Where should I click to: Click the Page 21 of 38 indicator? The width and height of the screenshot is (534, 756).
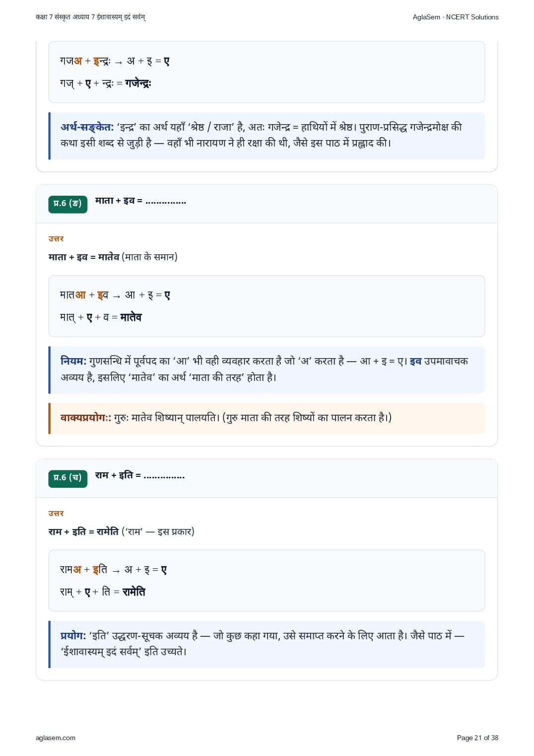point(477,738)
